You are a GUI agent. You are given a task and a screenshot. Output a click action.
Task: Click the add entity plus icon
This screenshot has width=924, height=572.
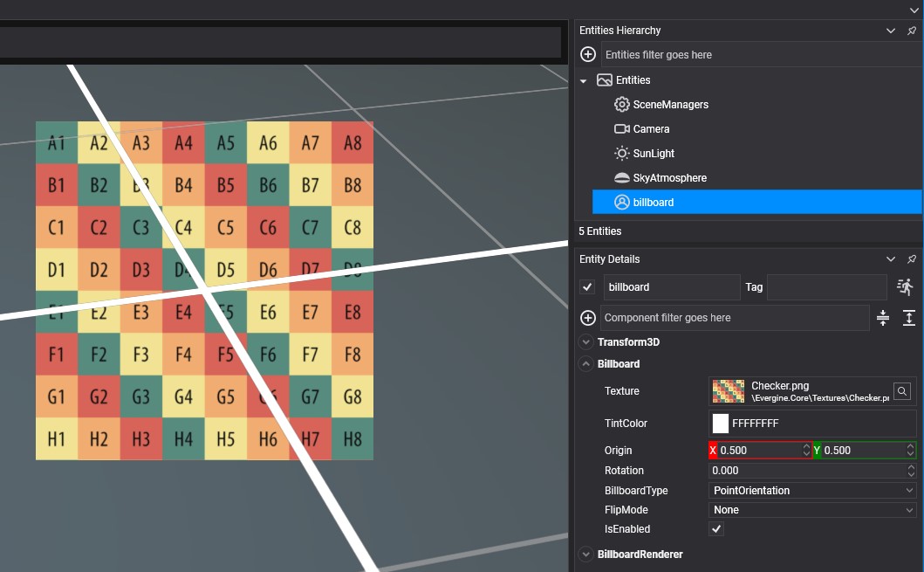[588, 54]
